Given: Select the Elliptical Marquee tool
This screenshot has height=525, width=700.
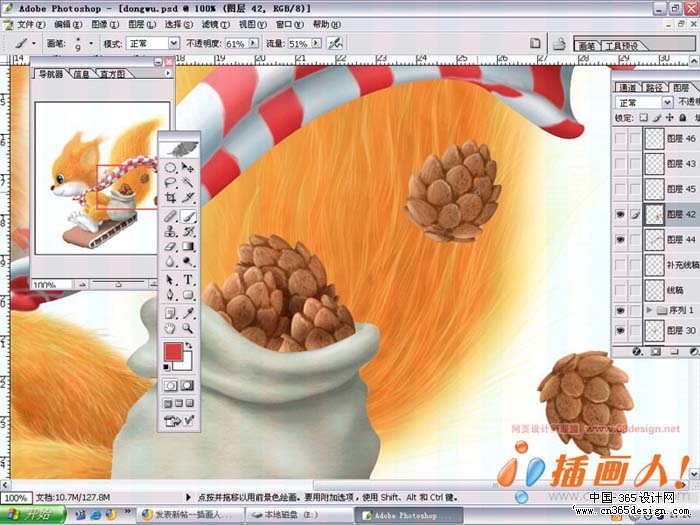Looking at the screenshot, I should coord(170,168).
